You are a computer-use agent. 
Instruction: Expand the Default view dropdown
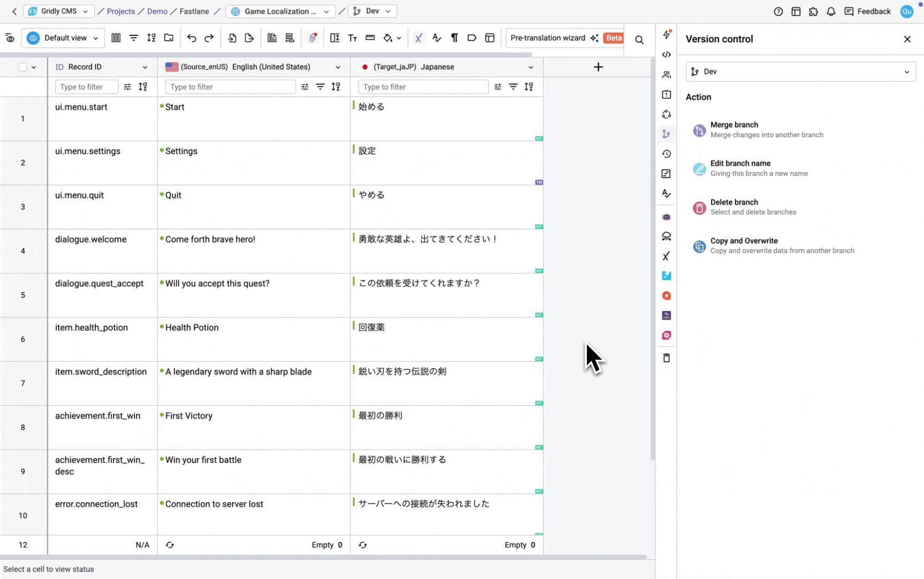pyautogui.click(x=63, y=38)
